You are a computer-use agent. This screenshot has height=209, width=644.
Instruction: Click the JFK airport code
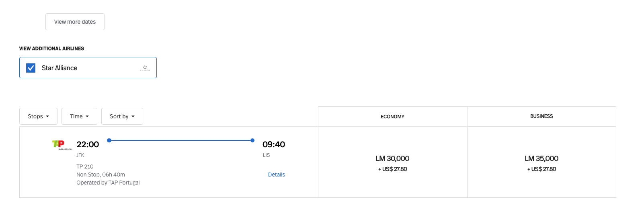(80, 155)
